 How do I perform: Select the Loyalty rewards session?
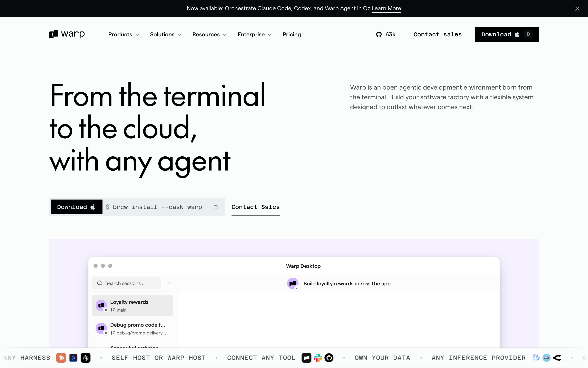133,305
